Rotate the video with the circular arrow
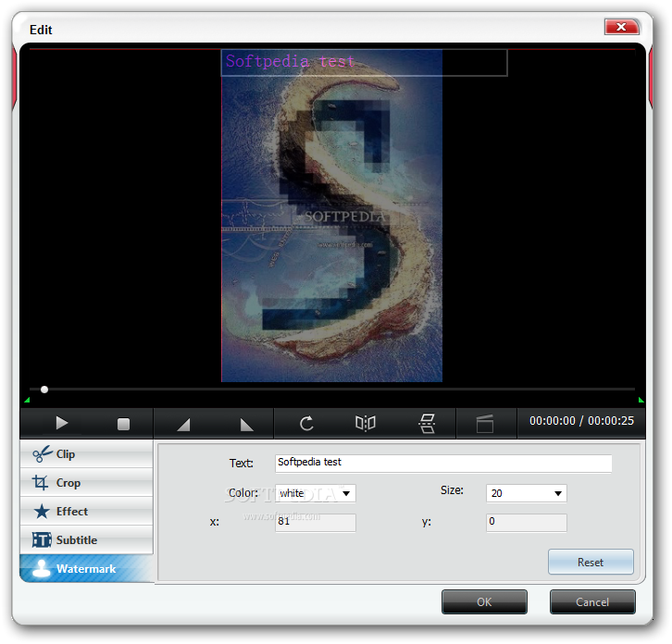Image resolution: width=672 pixels, height=644 pixels. (x=306, y=424)
